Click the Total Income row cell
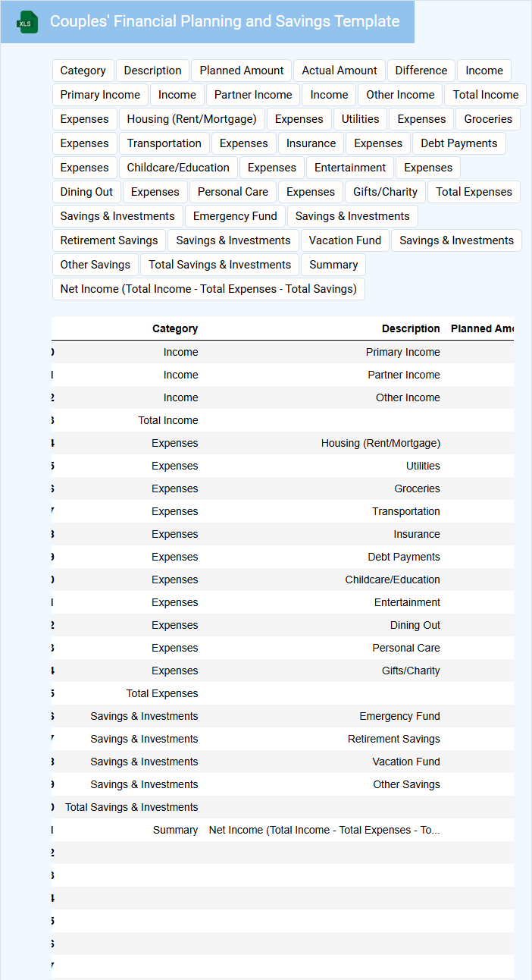 (168, 420)
